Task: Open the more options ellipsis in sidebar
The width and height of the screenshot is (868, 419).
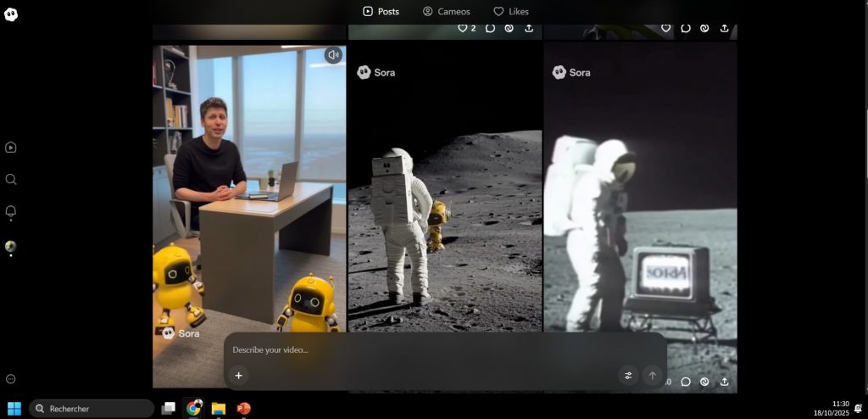Action: [11, 379]
